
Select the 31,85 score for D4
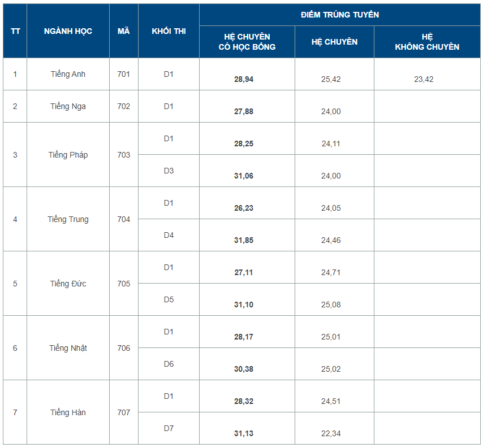pos(244,240)
